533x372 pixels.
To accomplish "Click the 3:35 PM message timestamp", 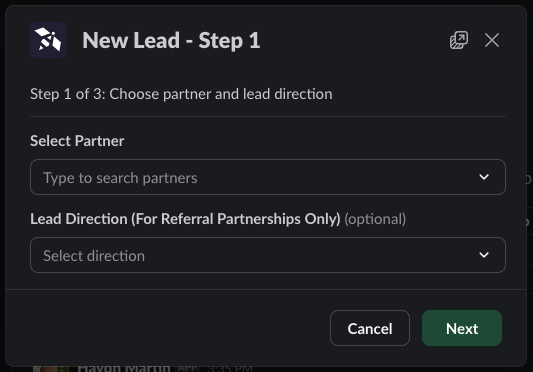I will pos(230,368).
